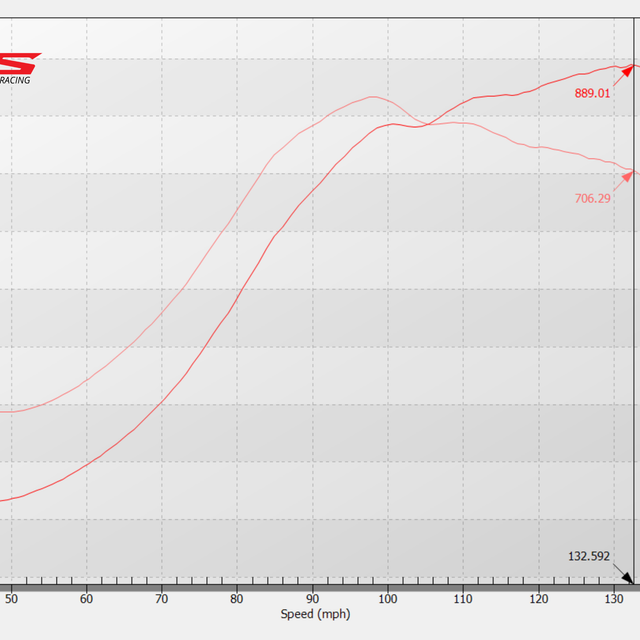The height and width of the screenshot is (640, 640).
Task: Click the 50 mph axis label
Action: pos(11,599)
